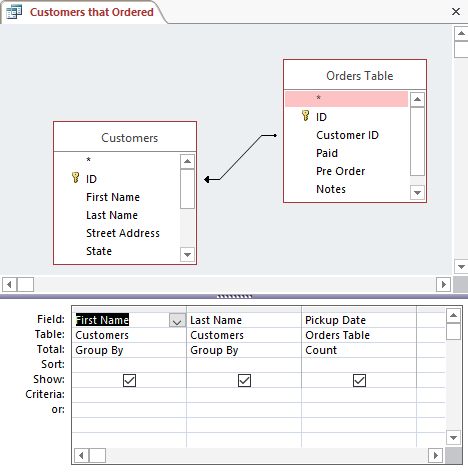Click Group By total for Last Name
Screen dimensions: 468x476
click(x=244, y=350)
